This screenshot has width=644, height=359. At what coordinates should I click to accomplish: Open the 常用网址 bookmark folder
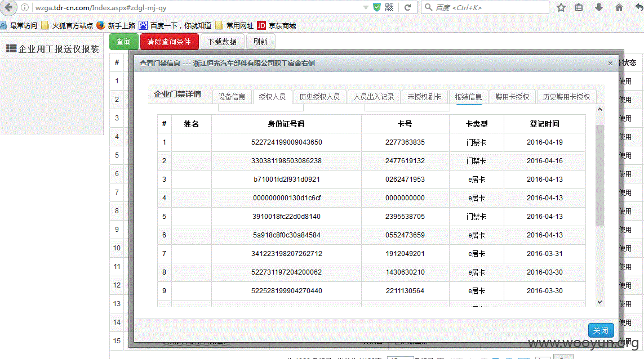coord(234,25)
